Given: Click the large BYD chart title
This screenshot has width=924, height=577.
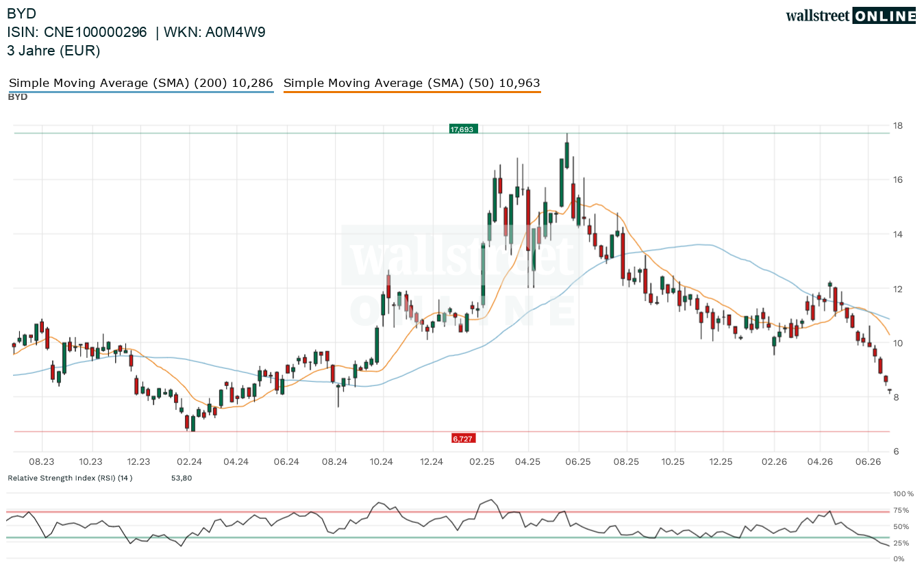Looking at the screenshot, I should tap(22, 14).
